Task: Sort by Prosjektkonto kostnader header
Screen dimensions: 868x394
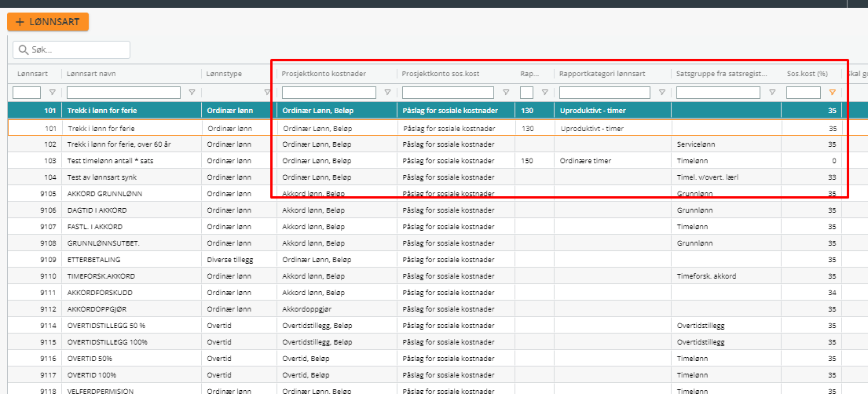Action: click(324, 74)
